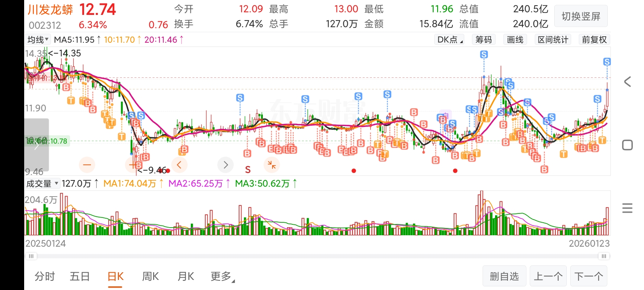Screen dimensions: 644x290
Task: Click the red S letter below the chart
Action: [248, 170]
